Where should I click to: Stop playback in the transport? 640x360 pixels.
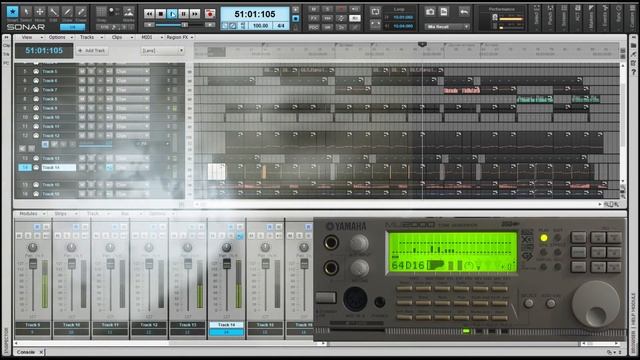[161, 14]
